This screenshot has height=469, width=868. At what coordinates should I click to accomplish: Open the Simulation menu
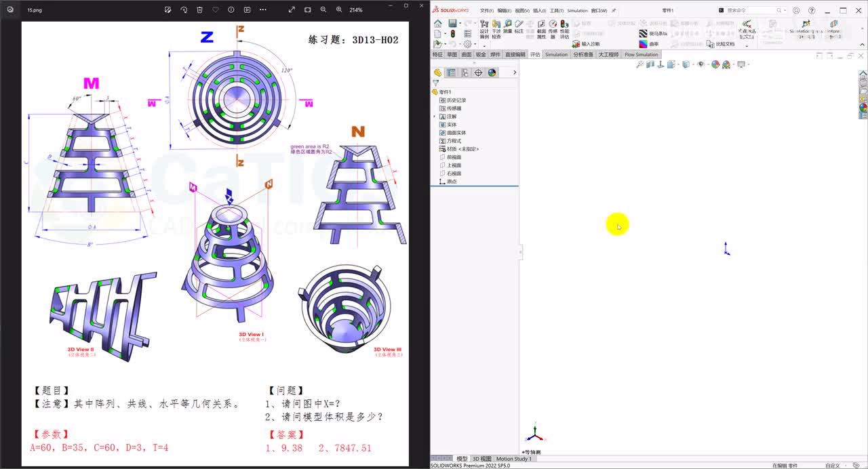click(x=577, y=11)
